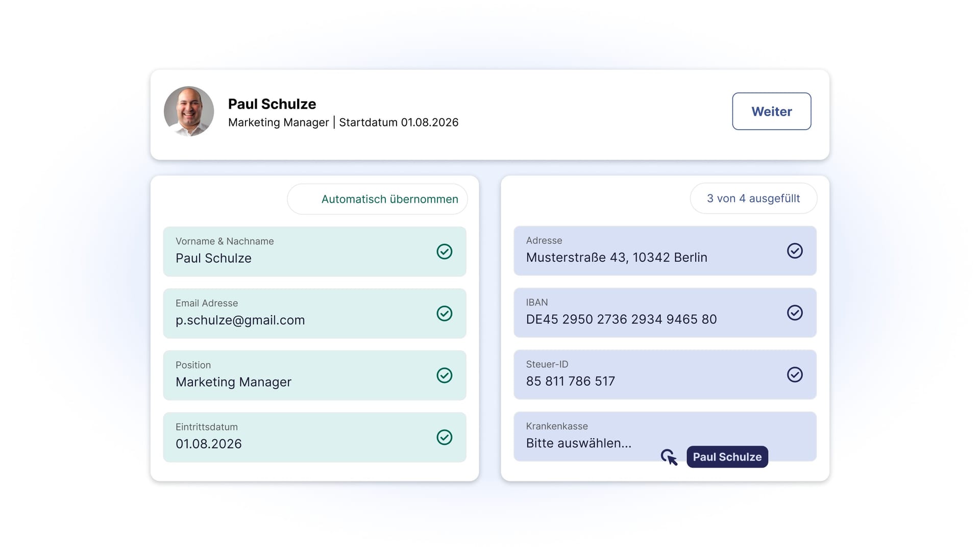980x551 pixels.
Task: Click the check icon in the IBAN field
Action: pos(795,313)
